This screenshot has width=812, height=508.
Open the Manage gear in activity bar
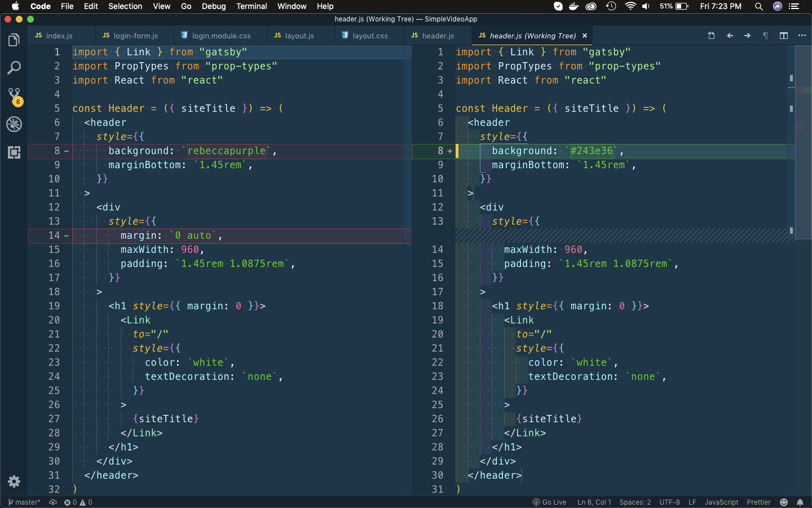tap(14, 481)
